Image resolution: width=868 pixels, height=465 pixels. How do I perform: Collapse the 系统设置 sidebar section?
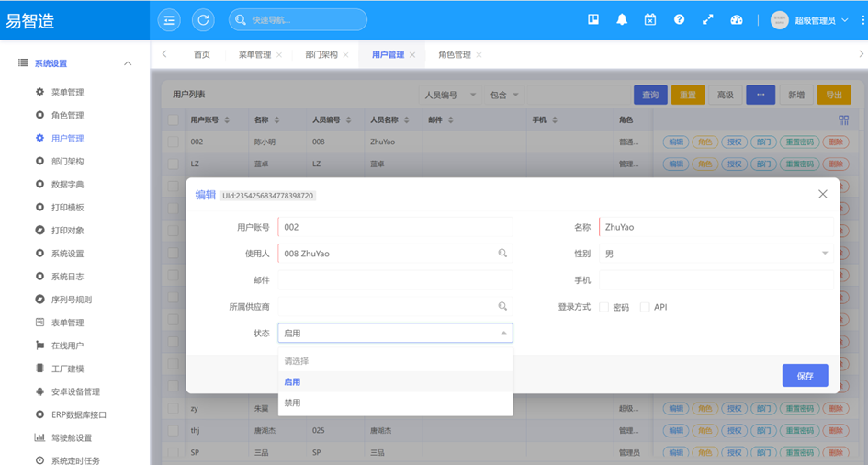(x=128, y=63)
